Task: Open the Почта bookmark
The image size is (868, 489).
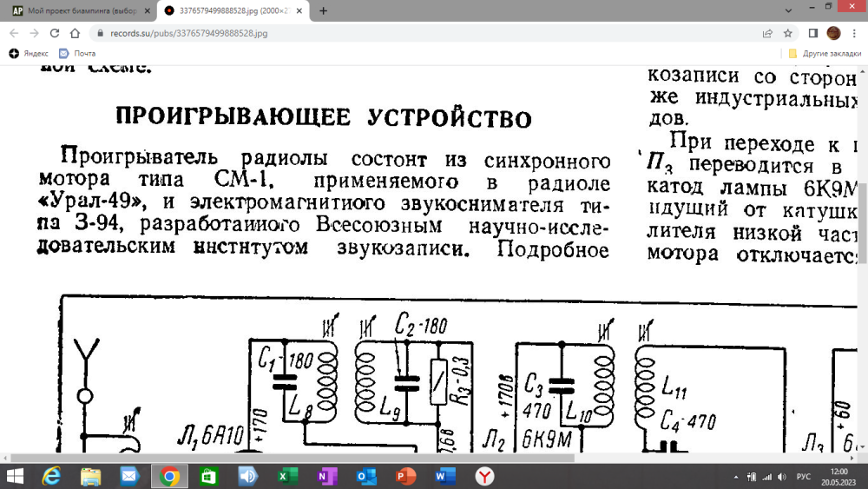Action: [x=77, y=53]
